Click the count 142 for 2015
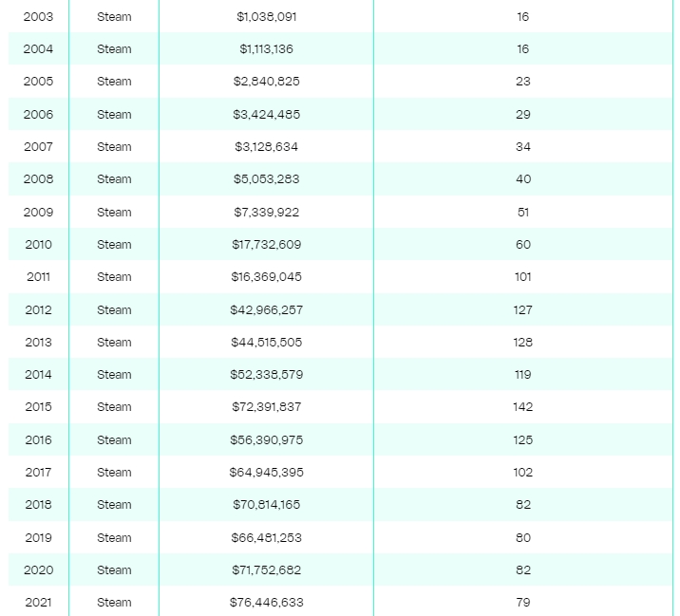 click(x=523, y=407)
